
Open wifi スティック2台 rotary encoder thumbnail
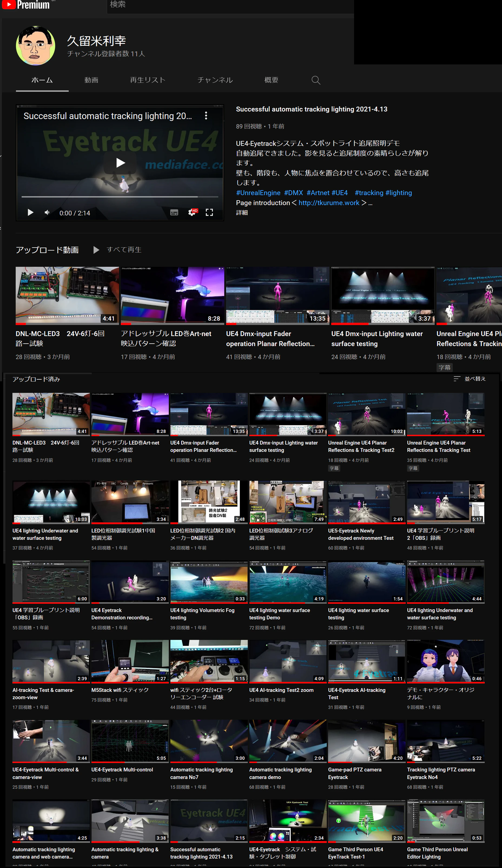pyautogui.click(x=209, y=661)
